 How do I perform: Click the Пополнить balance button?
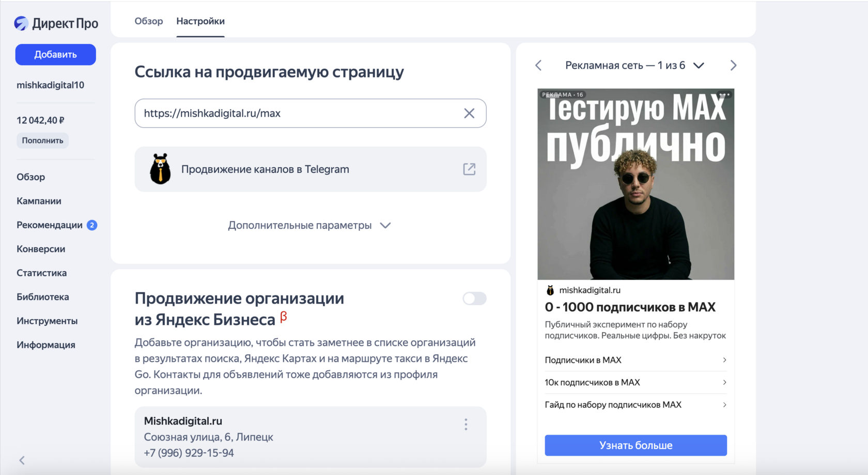click(42, 140)
